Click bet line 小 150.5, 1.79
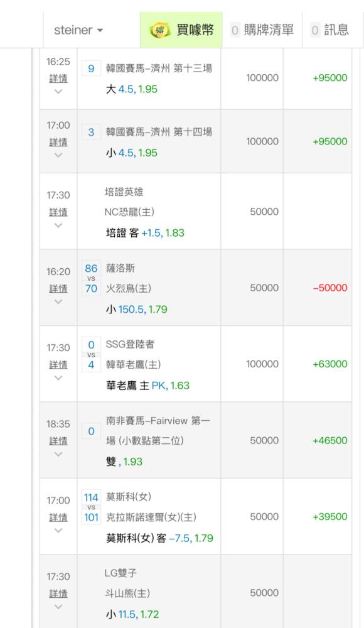The width and height of the screenshot is (364, 628). [x=137, y=309]
